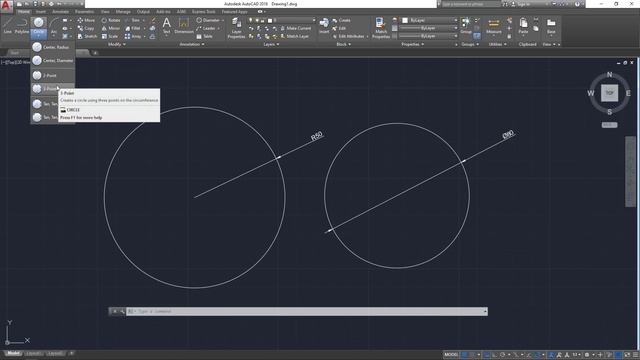
Task: Open the Home ribbon tab
Action: [x=24, y=11]
